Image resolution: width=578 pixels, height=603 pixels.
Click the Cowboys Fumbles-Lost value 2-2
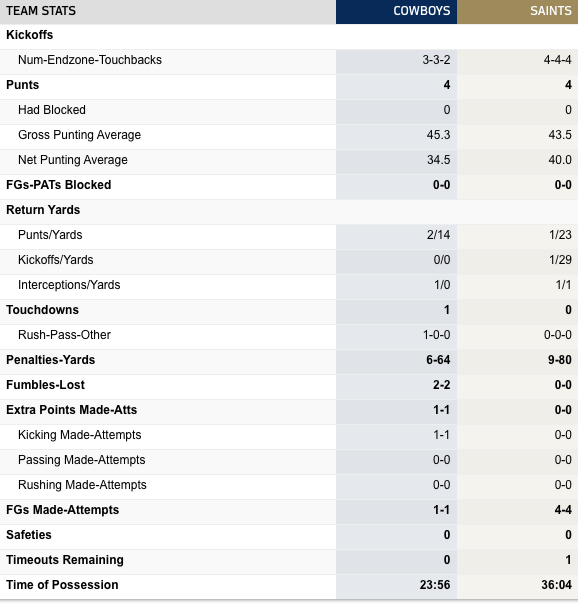click(x=441, y=385)
